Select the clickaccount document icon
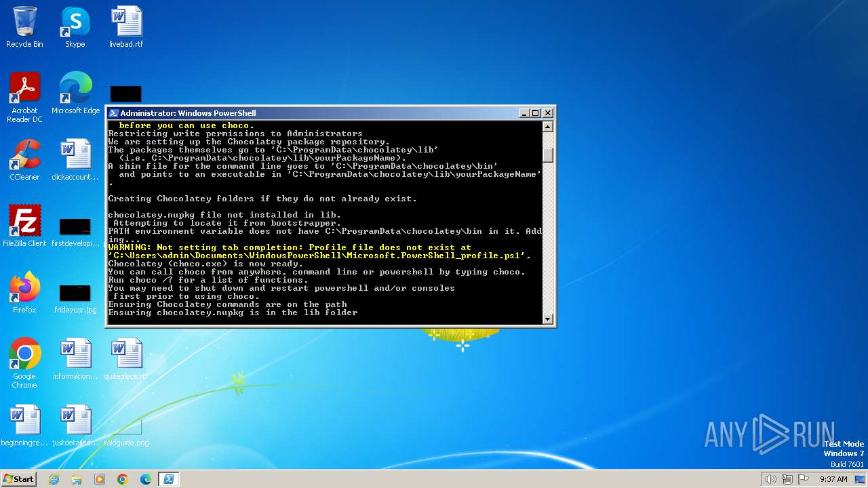 click(x=75, y=160)
